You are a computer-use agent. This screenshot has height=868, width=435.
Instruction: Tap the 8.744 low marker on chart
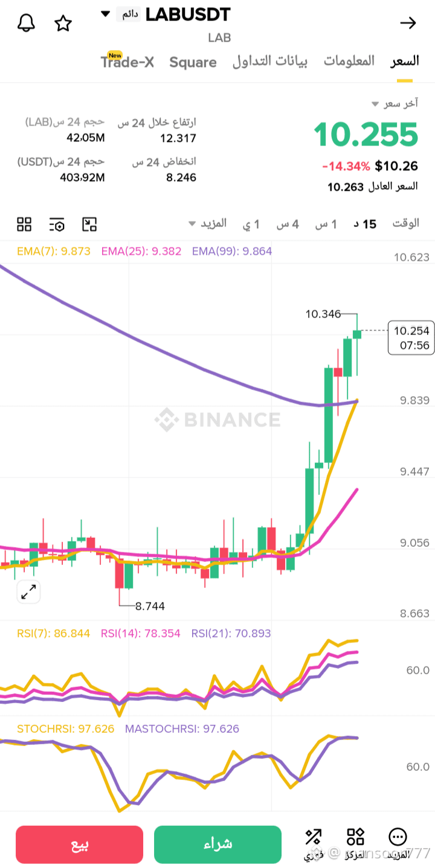(x=150, y=606)
